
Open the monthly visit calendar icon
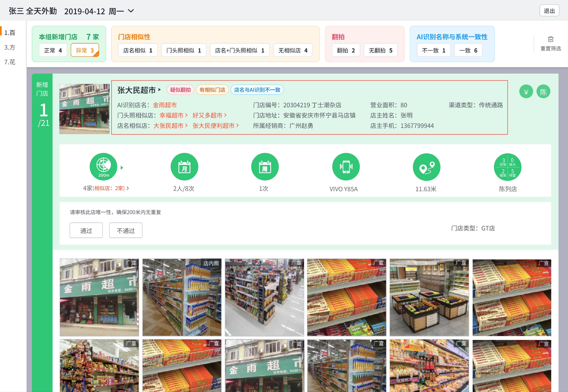click(x=184, y=167)
